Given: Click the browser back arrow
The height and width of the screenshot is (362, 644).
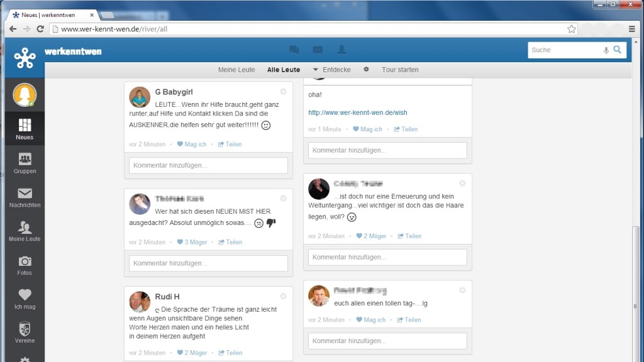Looking at the screenshot, I should (13, 29).
